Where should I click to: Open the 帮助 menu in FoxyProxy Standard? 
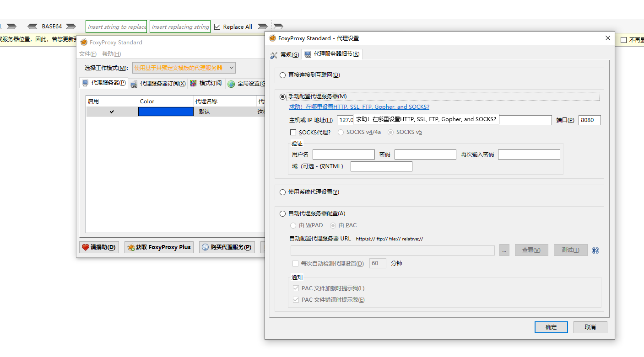coord(111,54)
